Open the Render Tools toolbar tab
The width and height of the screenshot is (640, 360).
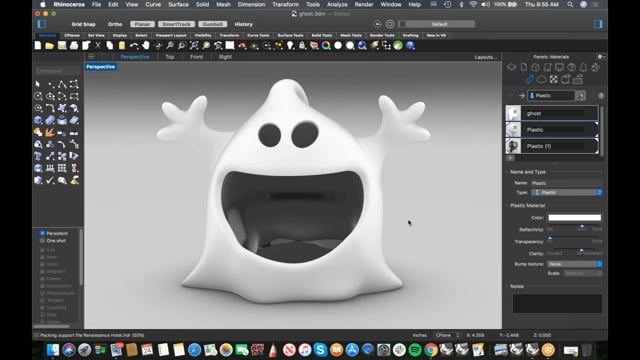point(382,36)
